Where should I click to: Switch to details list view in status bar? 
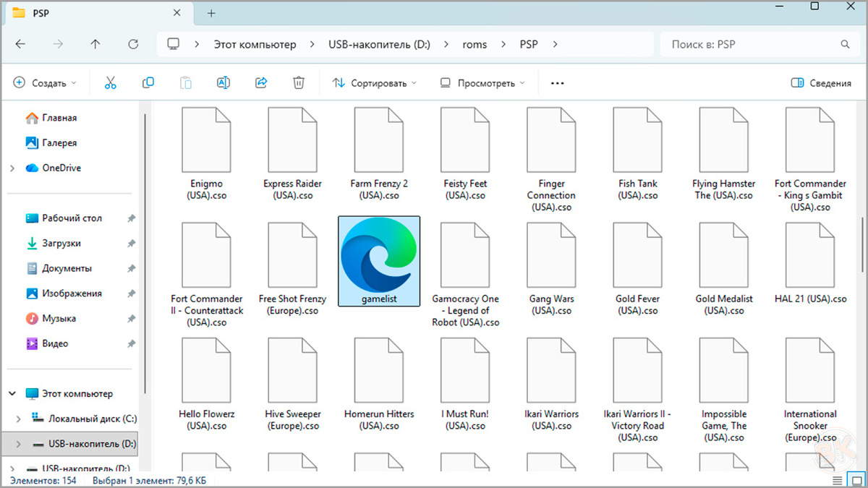[x=839, y=479]
